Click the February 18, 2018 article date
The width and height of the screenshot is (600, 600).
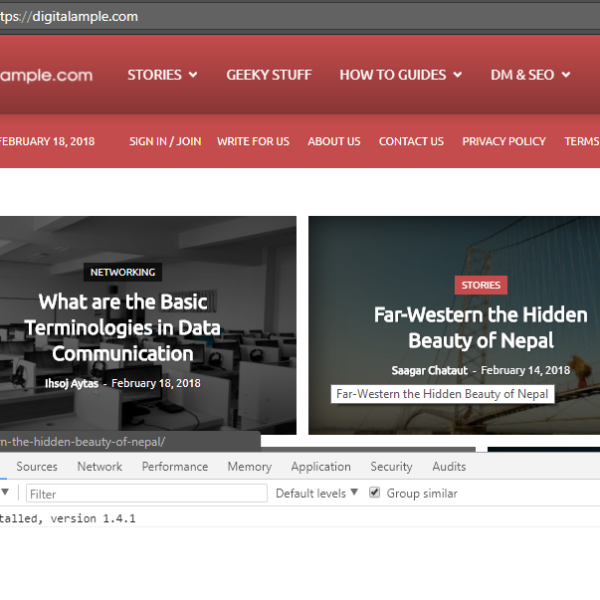pos(156,383)
